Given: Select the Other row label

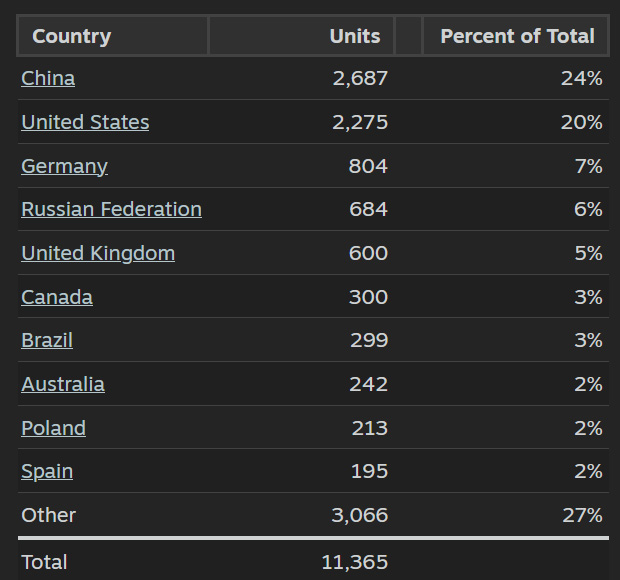Looking at the screenshot, I should pyautogui.click(x=48, y=515).
